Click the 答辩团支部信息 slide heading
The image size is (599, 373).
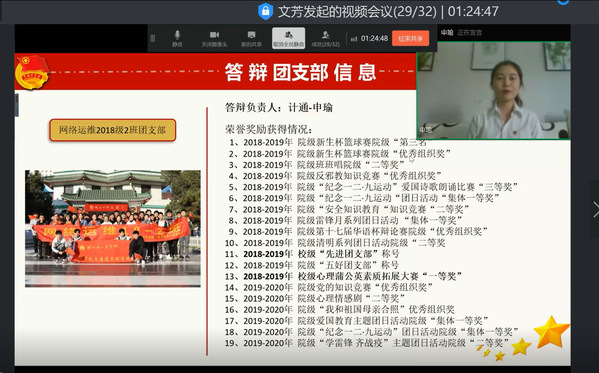pos(301,72)
